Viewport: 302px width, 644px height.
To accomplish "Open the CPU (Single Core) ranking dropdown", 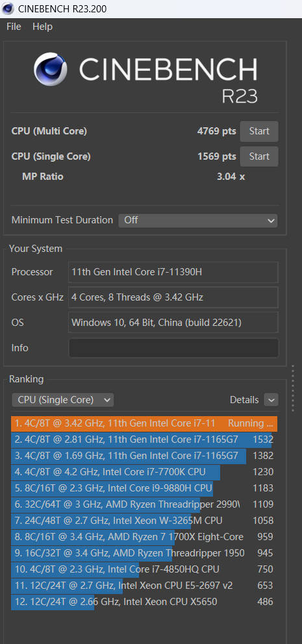I will pyautogui.click(x=62, y=400).
